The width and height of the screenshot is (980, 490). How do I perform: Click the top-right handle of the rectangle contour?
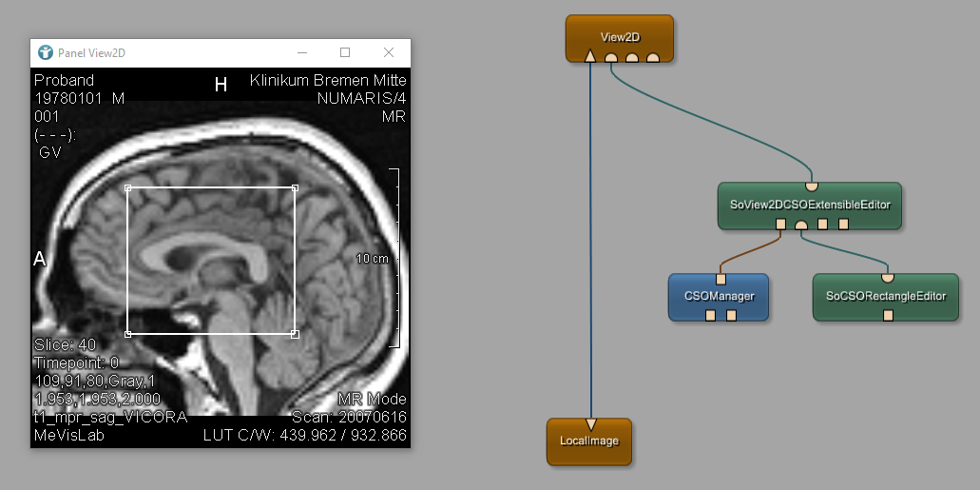click(x=295, y=188)
